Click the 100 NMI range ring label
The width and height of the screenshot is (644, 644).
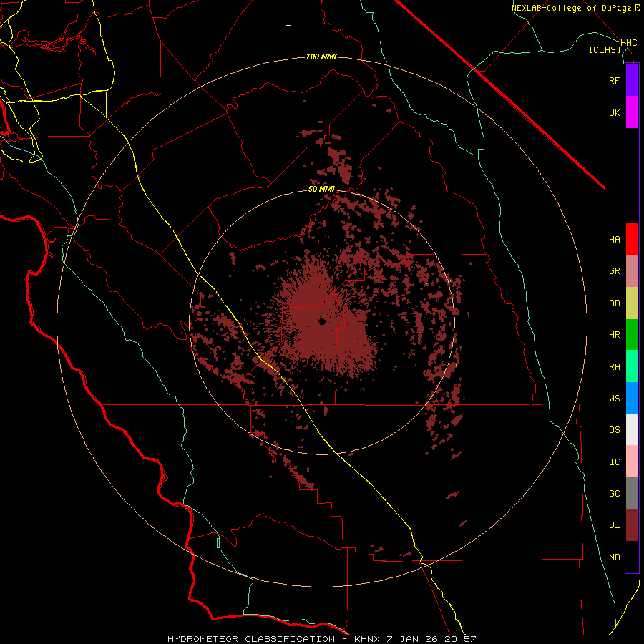pyautogui.click(x=321, y=57)
